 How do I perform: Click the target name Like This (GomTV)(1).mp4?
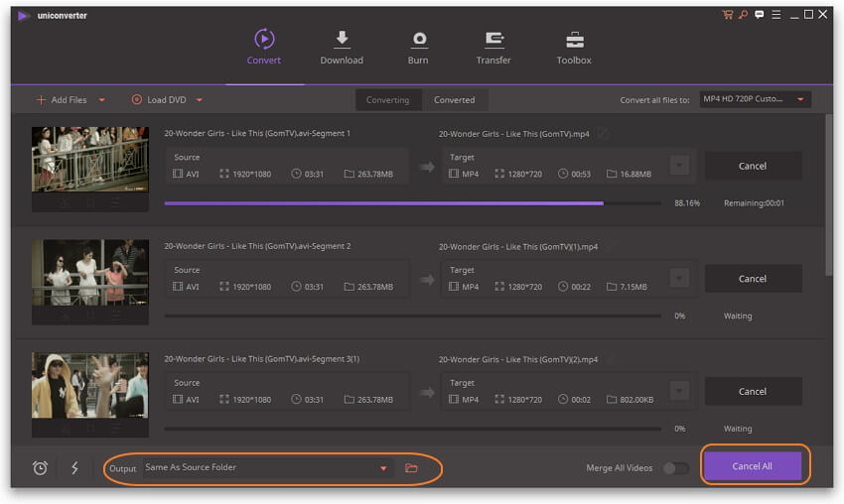[x=517, y=246]
